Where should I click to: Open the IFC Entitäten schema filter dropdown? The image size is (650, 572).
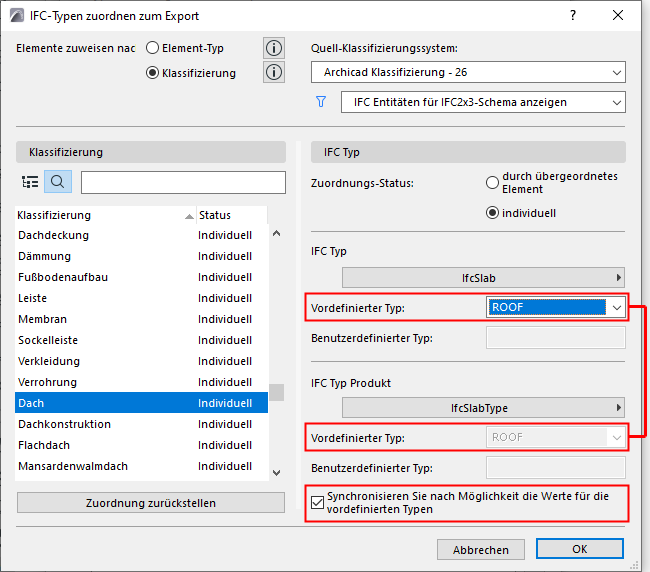[x=482, y=102]
